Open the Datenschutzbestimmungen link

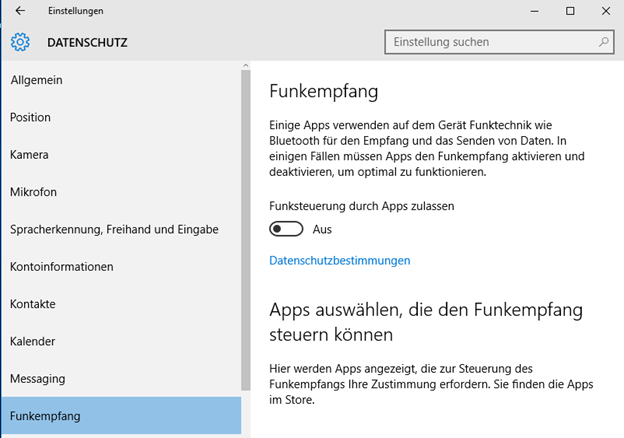click(339, 261)
